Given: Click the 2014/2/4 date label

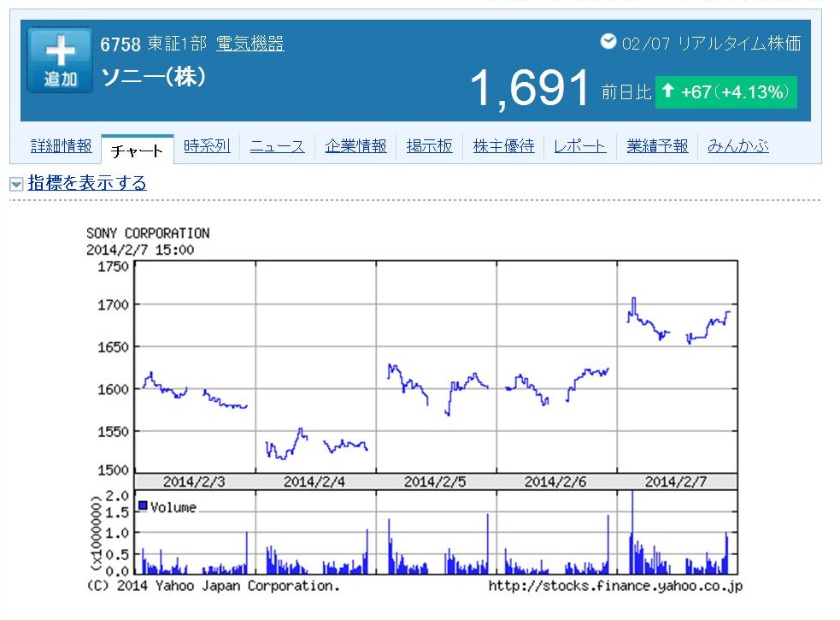Looking at the screenshot, I should 314,481.
